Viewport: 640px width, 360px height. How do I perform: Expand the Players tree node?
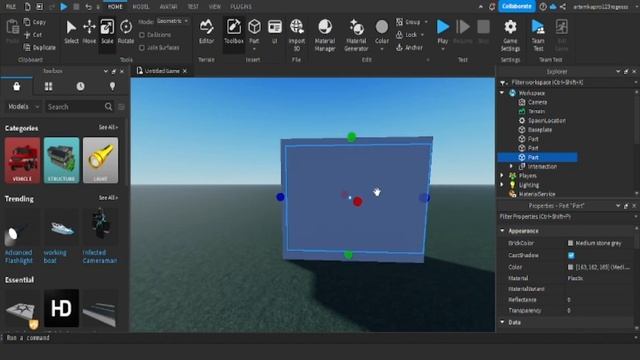click(x=502, y=176)
